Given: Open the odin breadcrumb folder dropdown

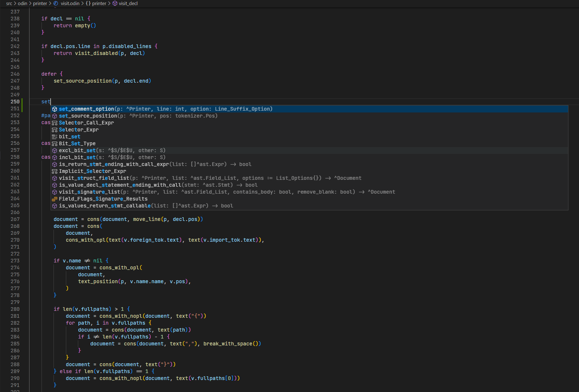Looking at the screenshot, I should pos(23,4).
